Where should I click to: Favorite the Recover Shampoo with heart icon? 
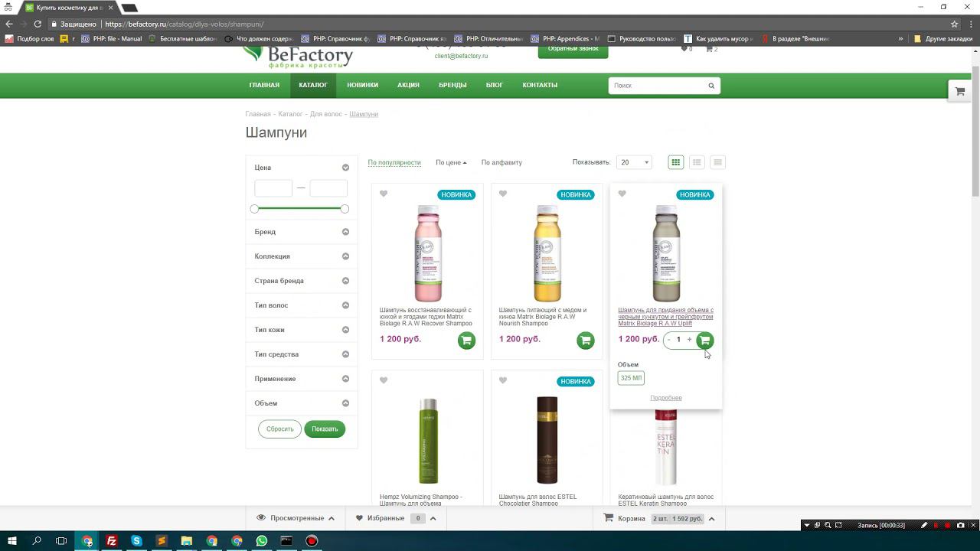(x=384, y=194)
